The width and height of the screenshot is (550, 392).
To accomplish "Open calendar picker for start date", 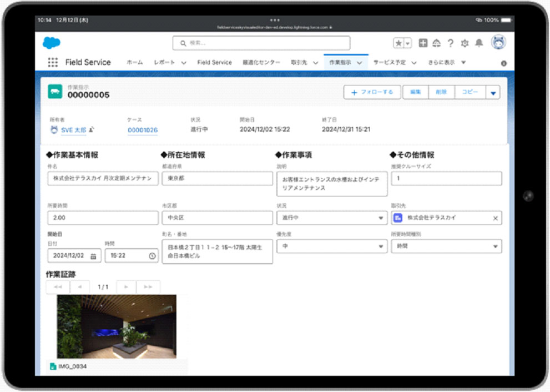I will (93, 256).
